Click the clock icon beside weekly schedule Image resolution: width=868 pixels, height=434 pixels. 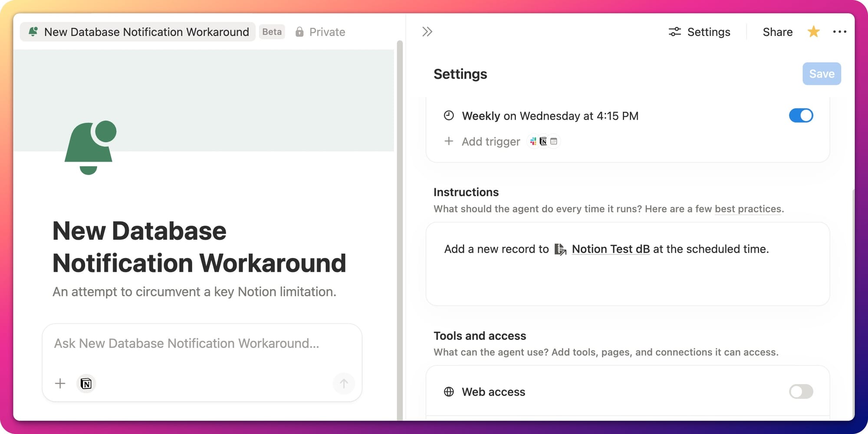pos(449,116)
